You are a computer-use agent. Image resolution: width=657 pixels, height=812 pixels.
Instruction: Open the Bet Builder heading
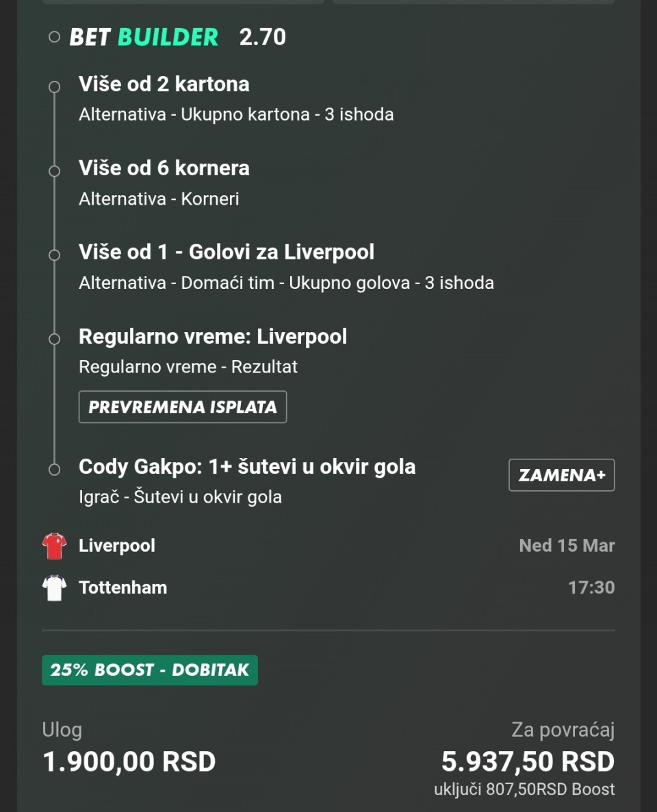[x=144, y=37]
